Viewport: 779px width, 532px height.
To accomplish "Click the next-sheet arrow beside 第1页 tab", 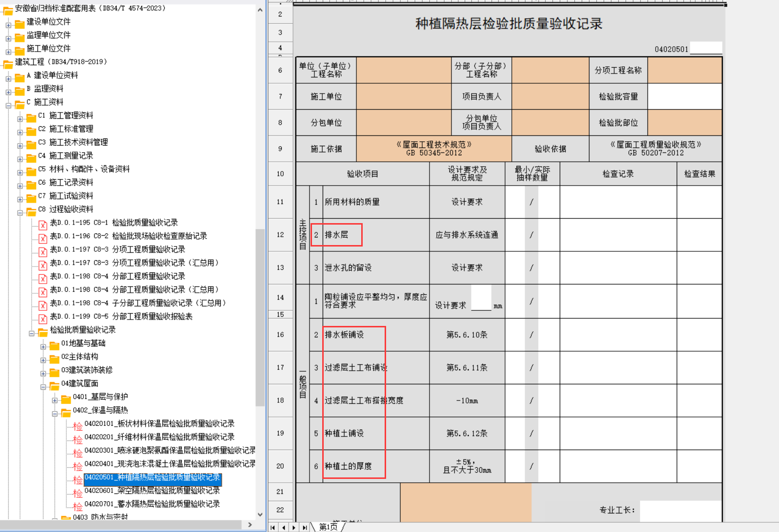I will (294, 527).
